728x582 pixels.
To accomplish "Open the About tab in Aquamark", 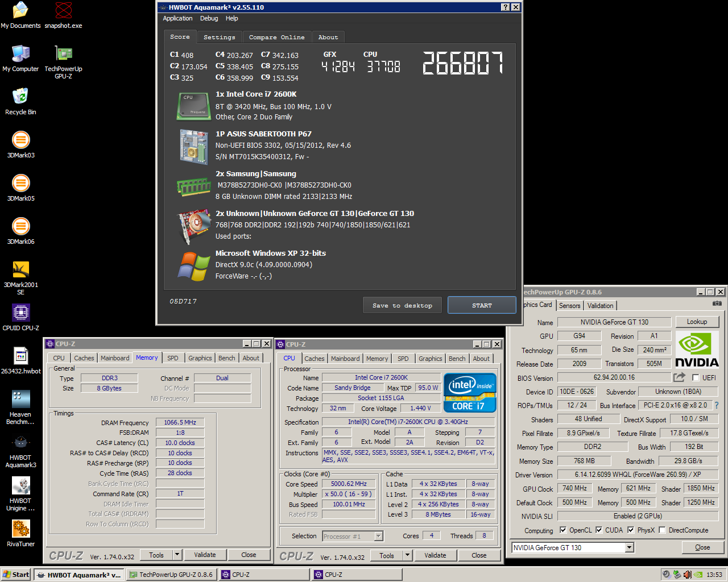I will (328, 37).
